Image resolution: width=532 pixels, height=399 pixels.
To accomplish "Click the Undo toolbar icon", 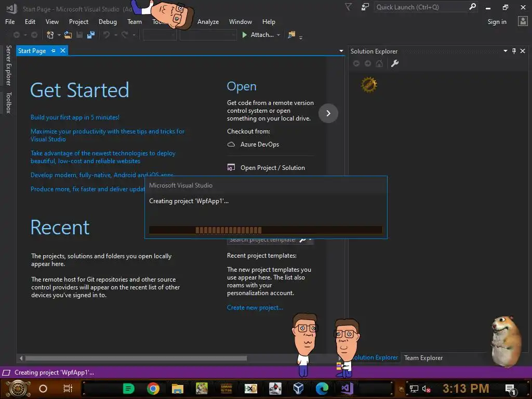I will 107,35.
